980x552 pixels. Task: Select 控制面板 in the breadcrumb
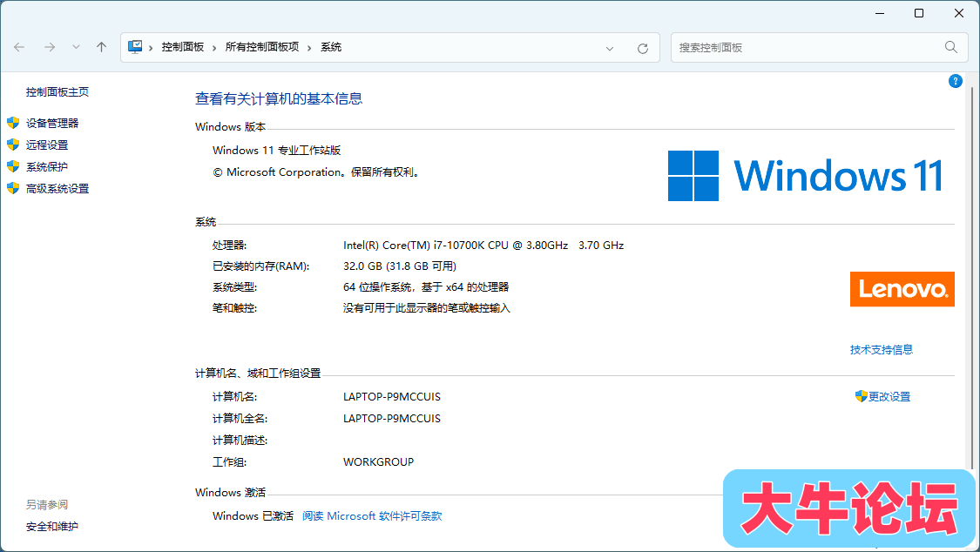click(183, 48)
